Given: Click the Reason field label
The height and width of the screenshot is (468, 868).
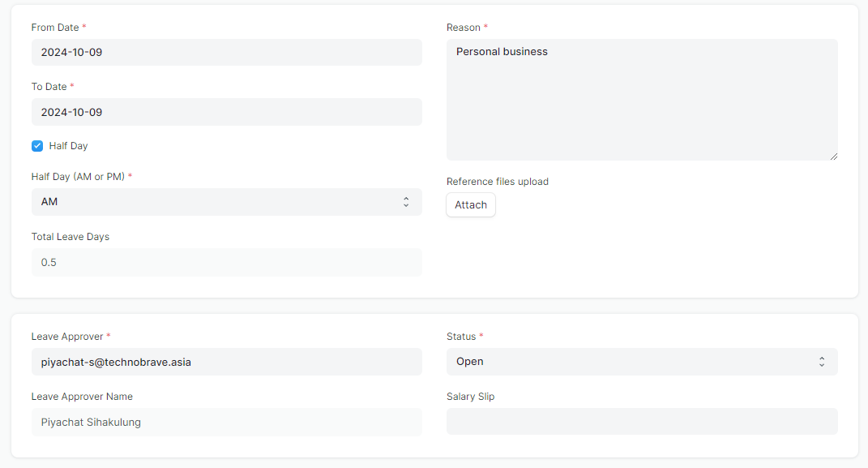Looking at the screenshot, I should click(464, 28).
